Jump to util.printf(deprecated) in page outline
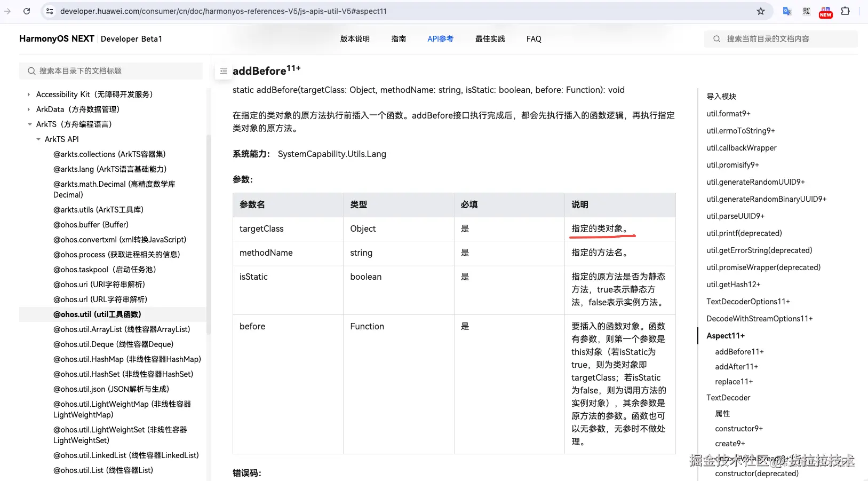Viewport: 868px width, 481px height. click(744, 233)
